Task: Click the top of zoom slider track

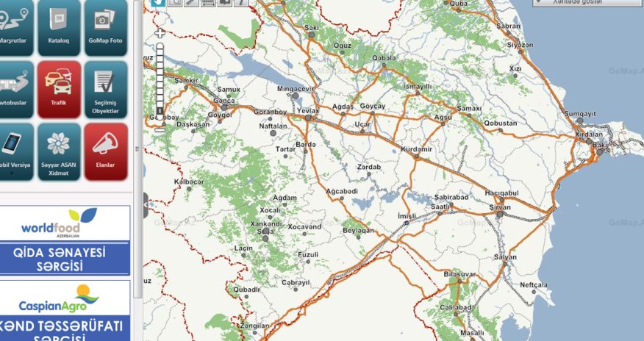Action: pos(160,47)
